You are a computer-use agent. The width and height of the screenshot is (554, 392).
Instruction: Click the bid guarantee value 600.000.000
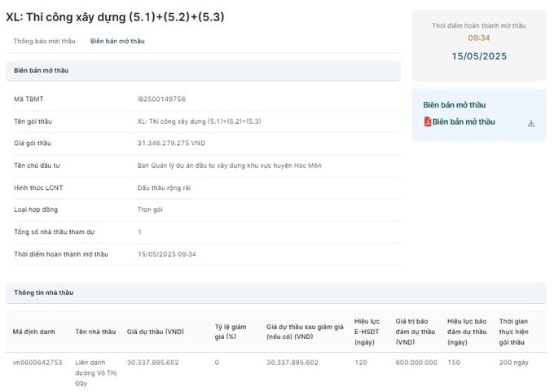click(416, 363)
